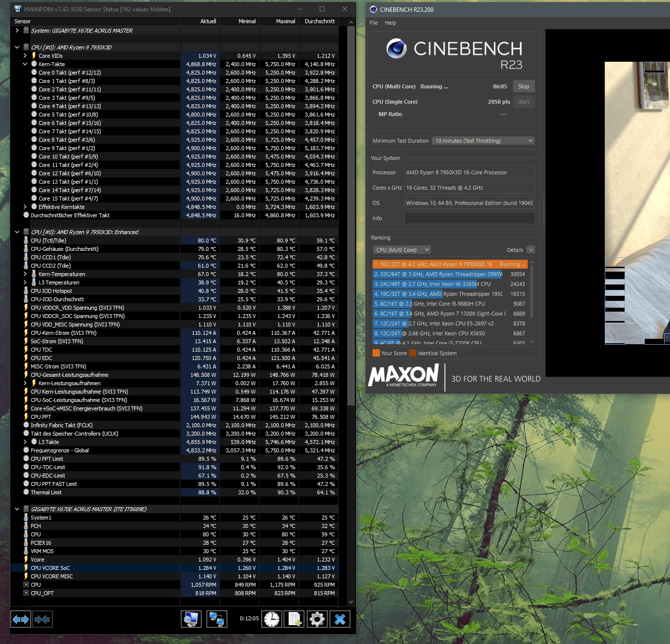Screen dimensions: 670x644
Task: Start logging with the sheet plus icon
Action: [x=294, y=619]
